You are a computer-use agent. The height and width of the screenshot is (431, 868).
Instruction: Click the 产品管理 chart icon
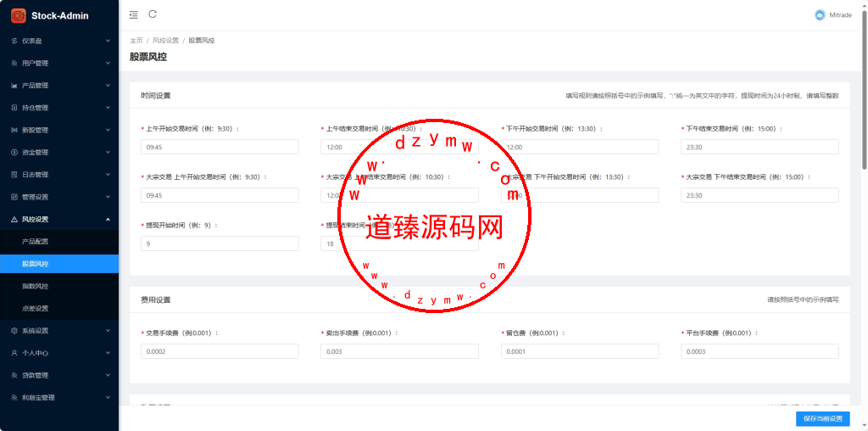coord(14,86)
